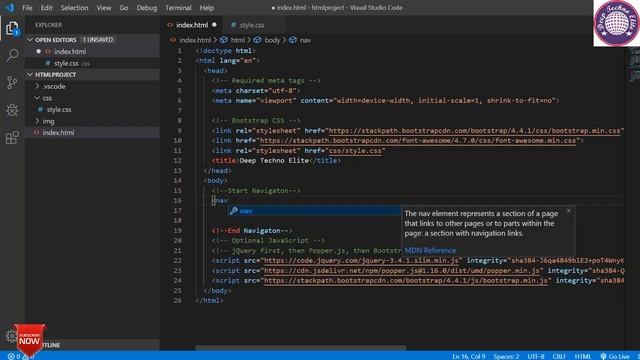Click Go Live in status bar

coord(615,356)
